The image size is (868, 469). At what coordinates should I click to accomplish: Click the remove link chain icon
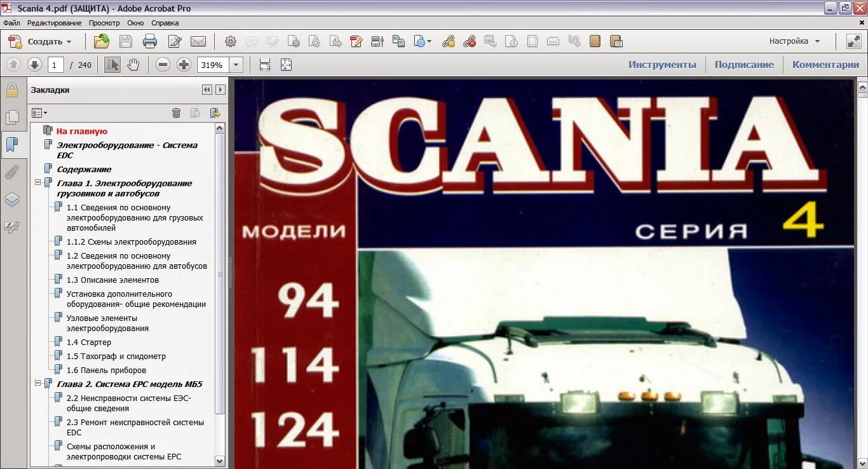(x=470, y=41)
